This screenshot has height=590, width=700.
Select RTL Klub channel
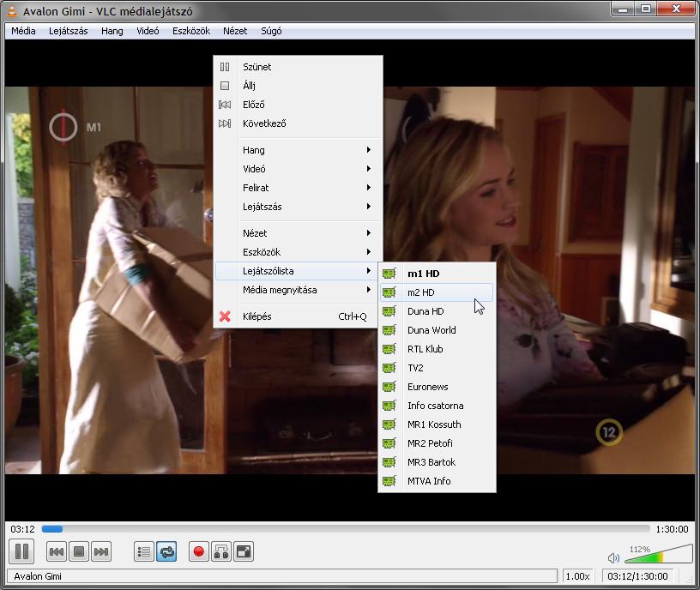coord(437,349)
